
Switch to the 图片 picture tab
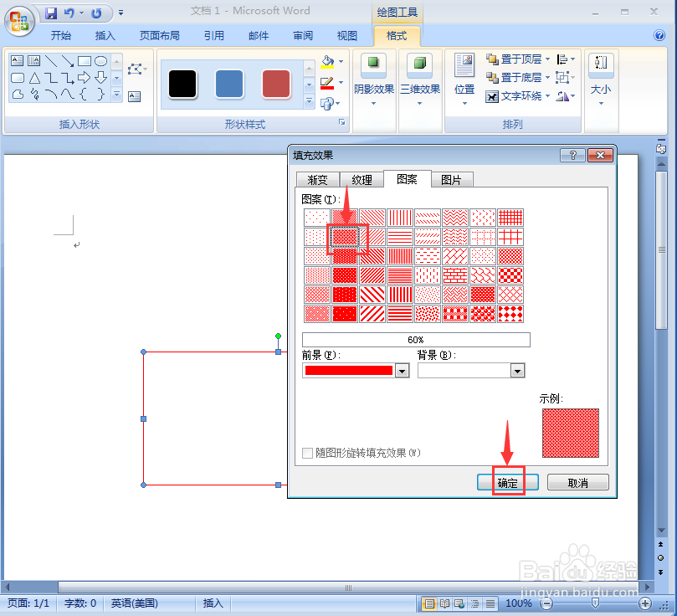click(x=451, y=180)
